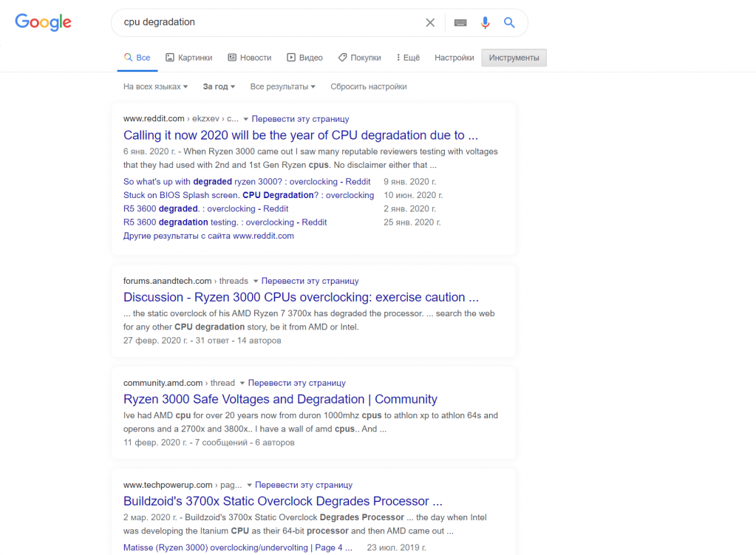Open 'R5 3600 degradation testing.' sublink
The image size is (756, 555).
tap(225, 222)
